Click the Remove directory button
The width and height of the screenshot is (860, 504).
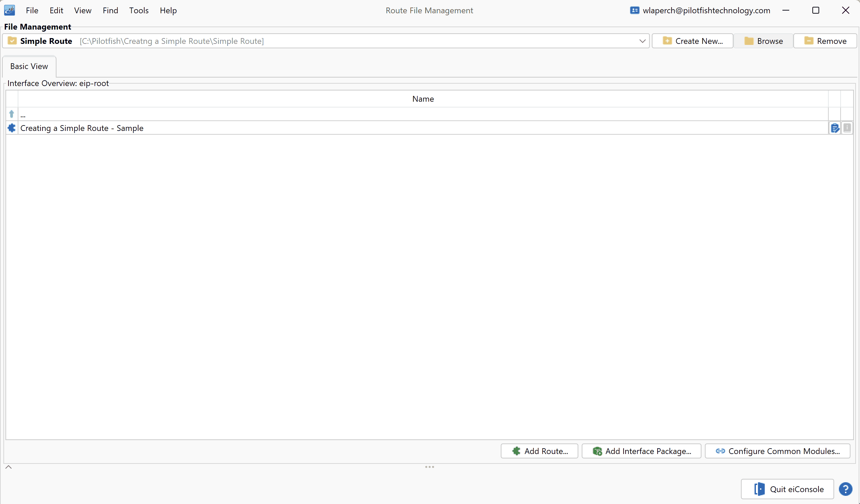[x=825, y=41]
